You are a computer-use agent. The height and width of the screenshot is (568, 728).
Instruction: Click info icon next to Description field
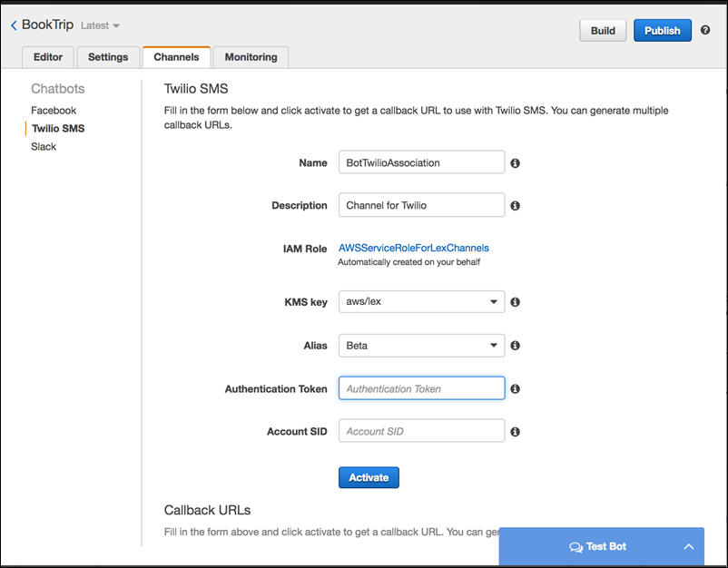[515, 206]
